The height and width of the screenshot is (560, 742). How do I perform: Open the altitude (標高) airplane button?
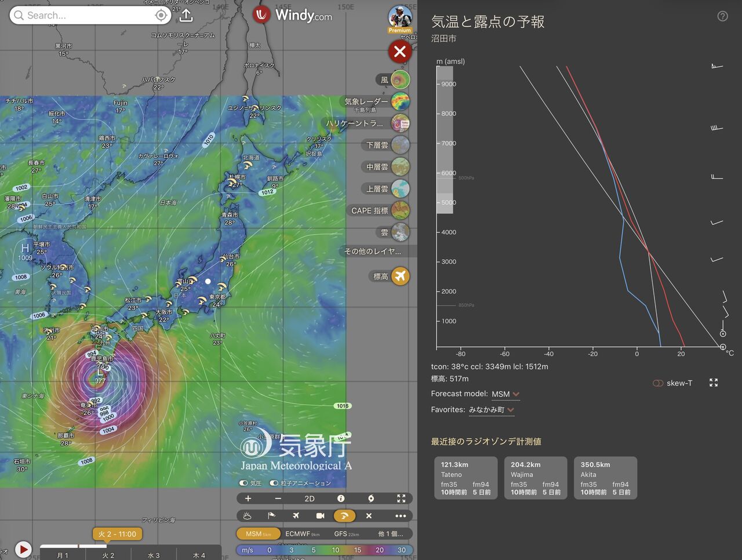coord(400,277)
